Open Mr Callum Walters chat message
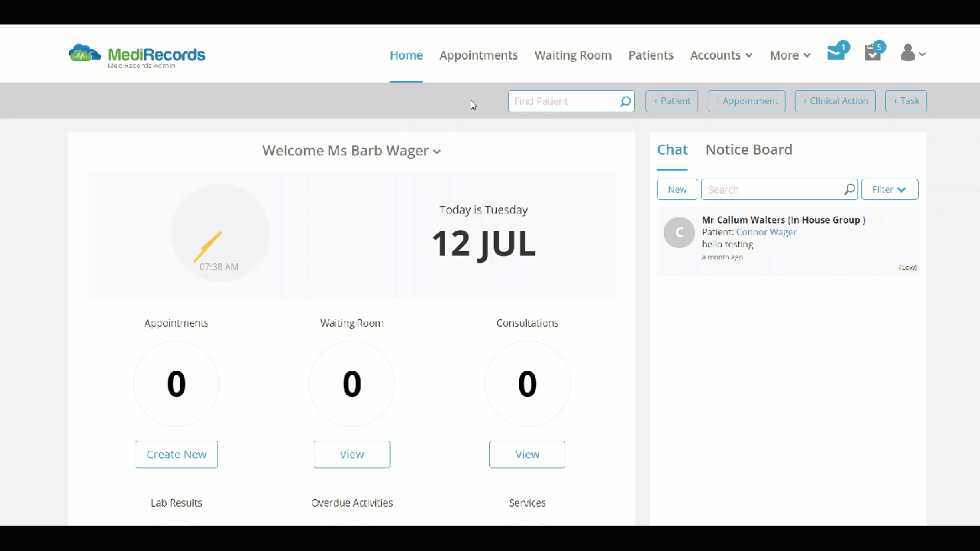The image size is (980, 551). [788, 240]
